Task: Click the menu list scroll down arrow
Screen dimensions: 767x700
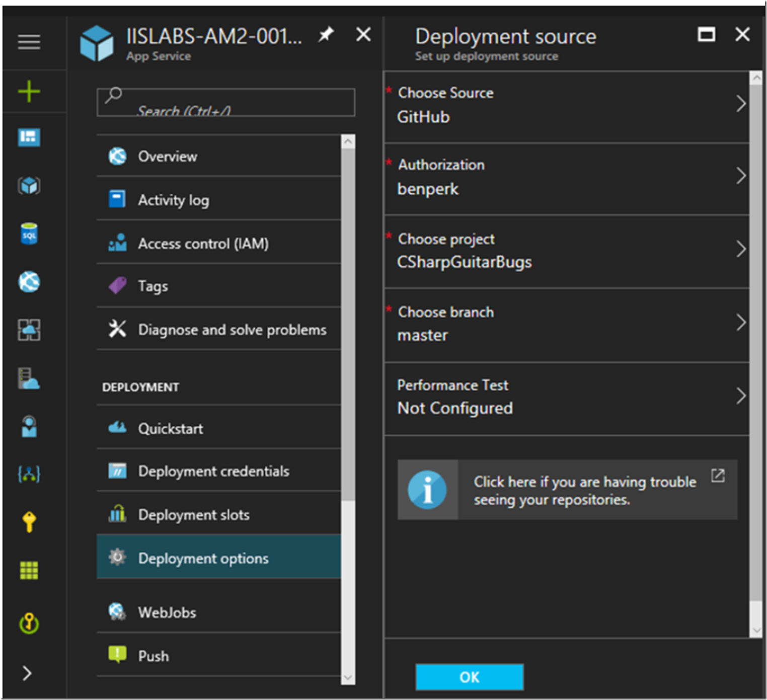Action: click(x=348, y=678)
